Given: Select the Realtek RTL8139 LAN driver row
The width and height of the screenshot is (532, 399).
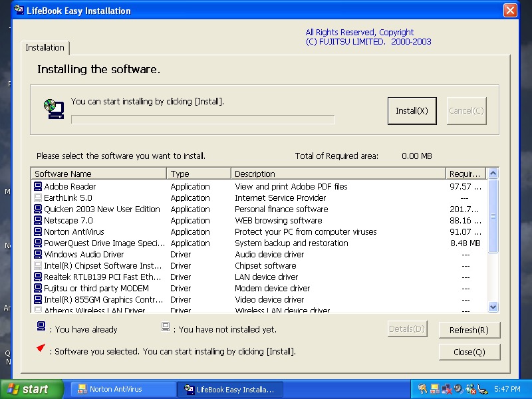Looking at the screenshot, I should [x=103, y=277].
